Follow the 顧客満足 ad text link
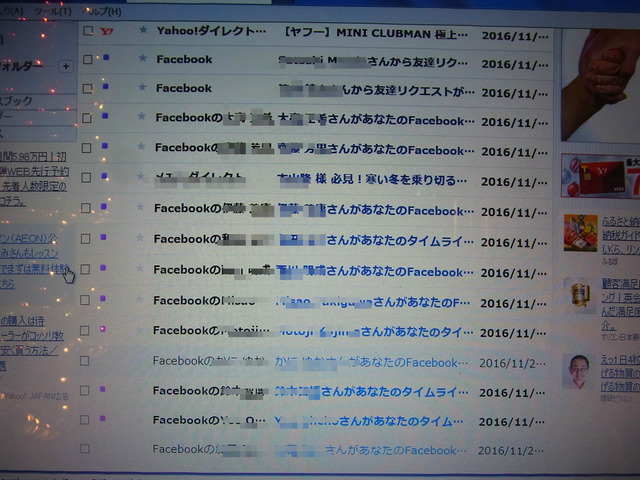This screenshot has height=480, width=640. (x=620, y=303)
